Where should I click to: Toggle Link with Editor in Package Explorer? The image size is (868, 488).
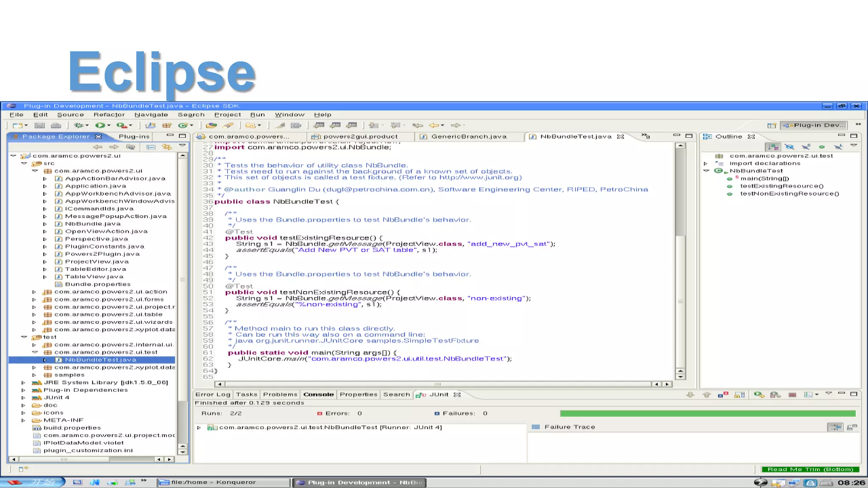tap(167, 147)
